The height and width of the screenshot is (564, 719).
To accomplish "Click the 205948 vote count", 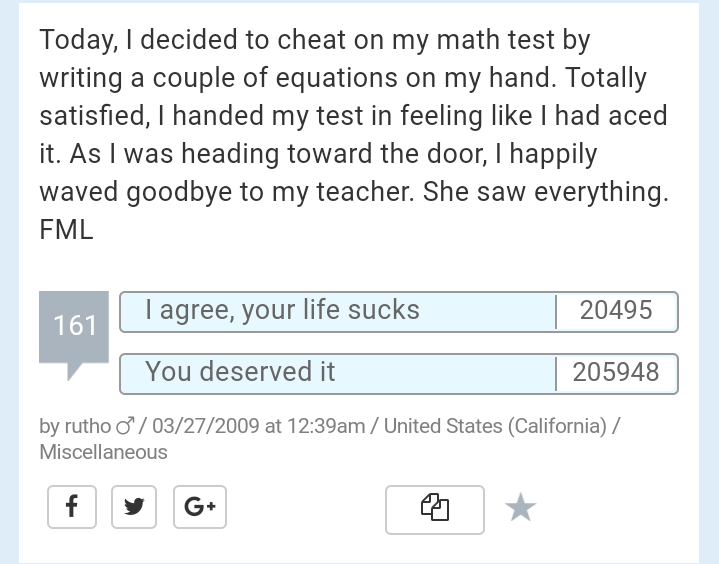I will [x=616, y=373].
